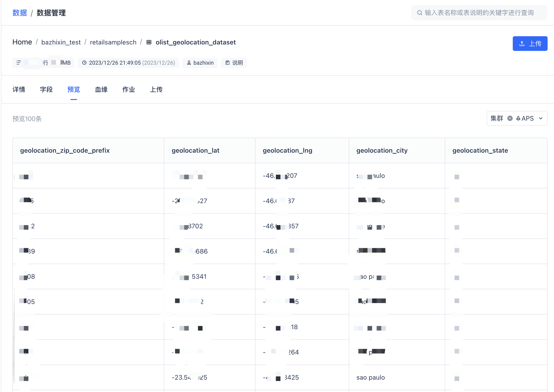Navigate to retailsamplesch breadcrumb link
Screen dimensions: 554x392
(113, 42)
